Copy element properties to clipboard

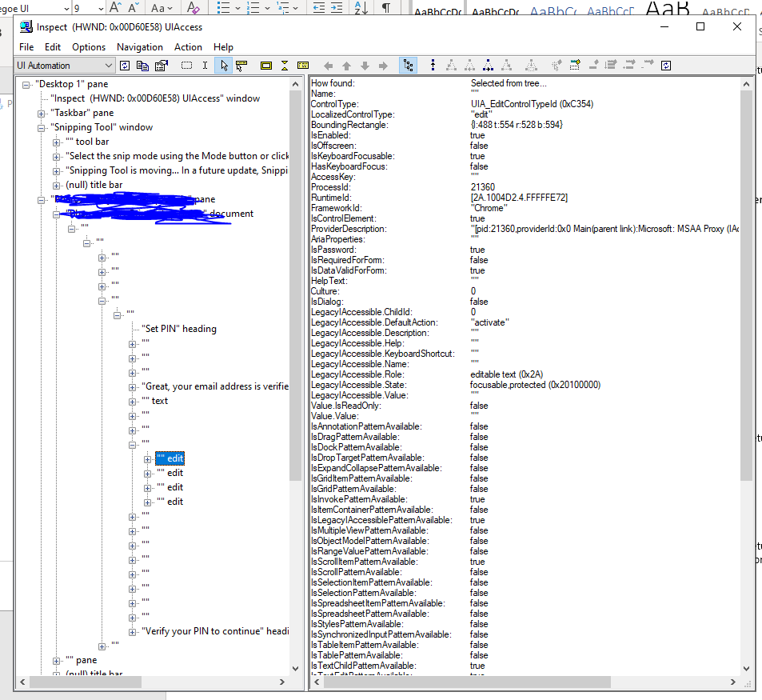(143, 66)
